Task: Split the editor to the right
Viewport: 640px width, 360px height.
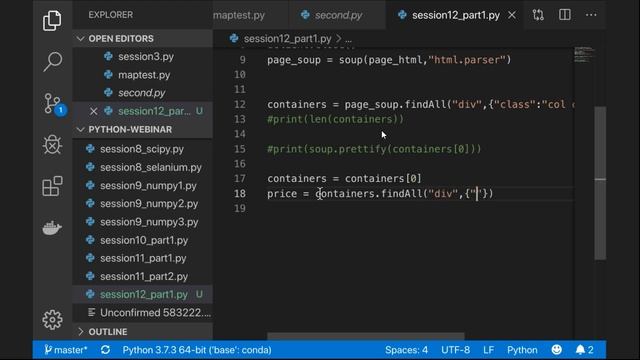Action: tap(564, 15)
